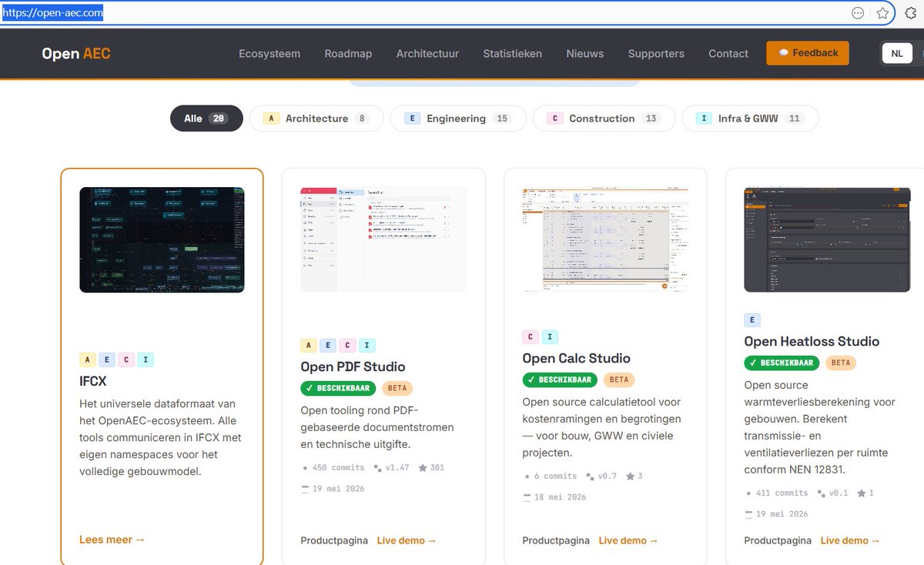Open the IFCX card screenshot thumbnail
This screenshot has height=565, width=924.
(x=162, y=239)
